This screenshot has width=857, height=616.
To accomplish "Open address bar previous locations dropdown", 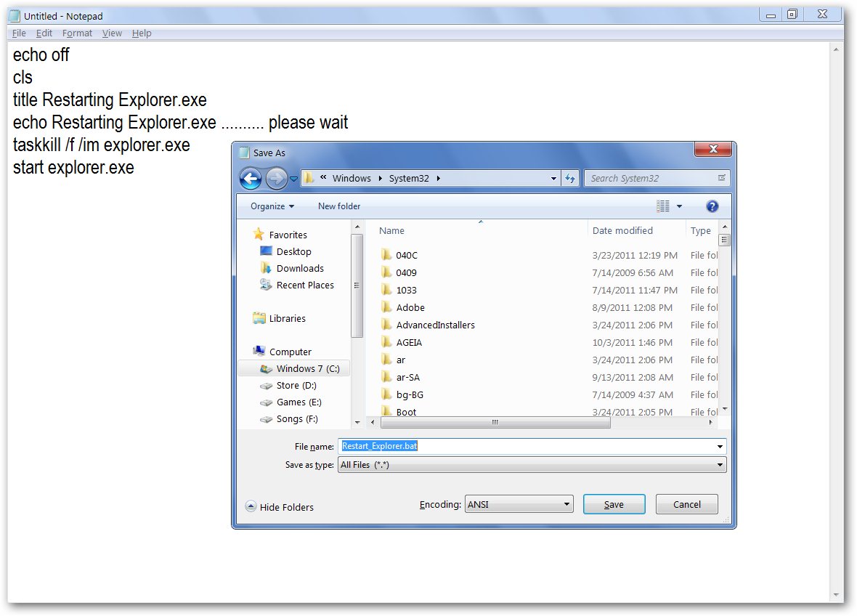I will pyautogui.click(x=553, y=178).
